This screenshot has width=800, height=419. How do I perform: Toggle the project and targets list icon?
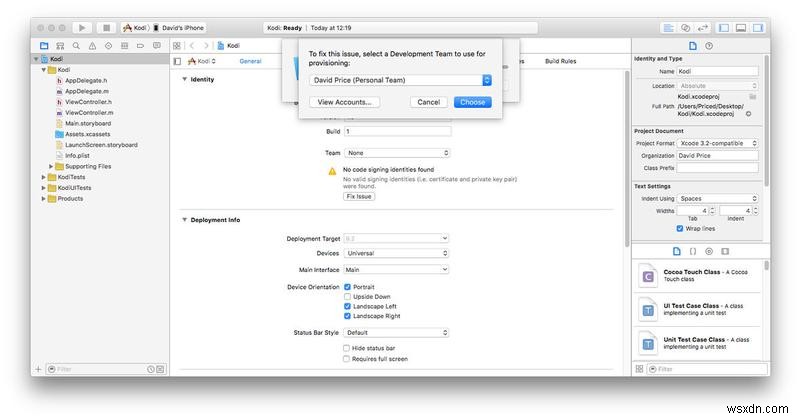point(178,61)
